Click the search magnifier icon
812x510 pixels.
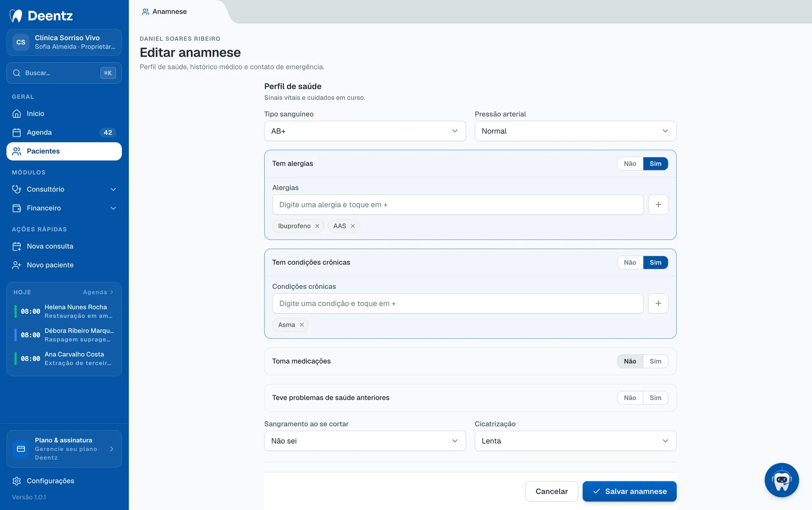coord(17,73)
